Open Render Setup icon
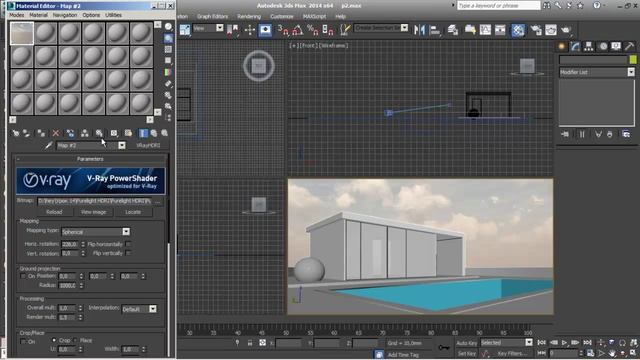640x360 pixels. tap(536, 30)
